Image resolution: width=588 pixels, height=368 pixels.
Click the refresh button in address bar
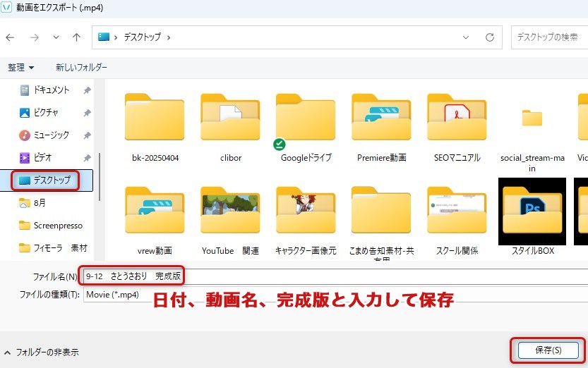pyautogui.click(x=489, y=37)
